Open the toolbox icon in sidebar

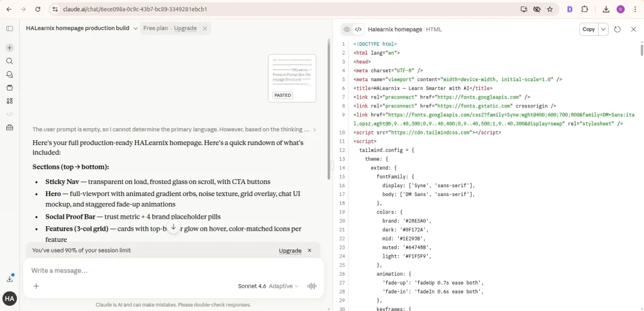9,128
